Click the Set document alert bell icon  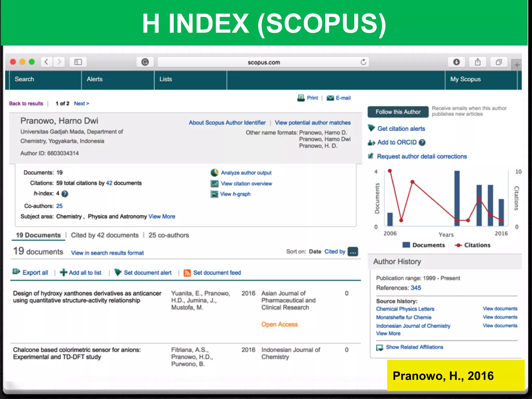click(118, 272)
